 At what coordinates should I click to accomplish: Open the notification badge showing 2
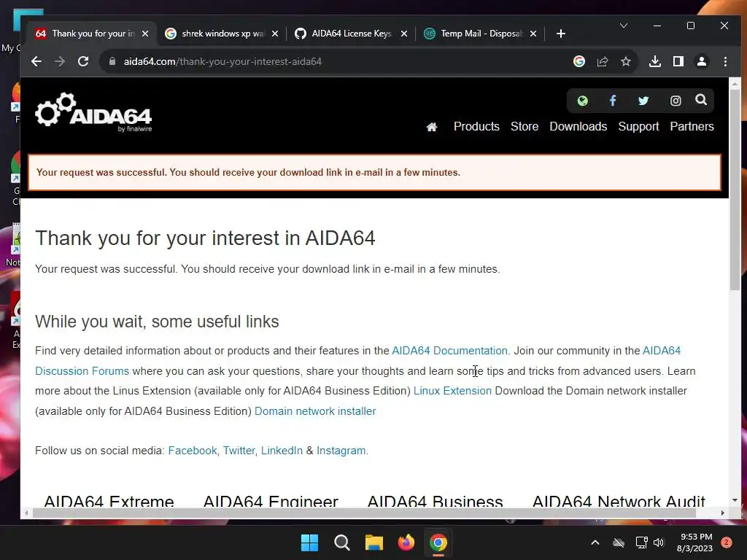[x=727, y=542]
